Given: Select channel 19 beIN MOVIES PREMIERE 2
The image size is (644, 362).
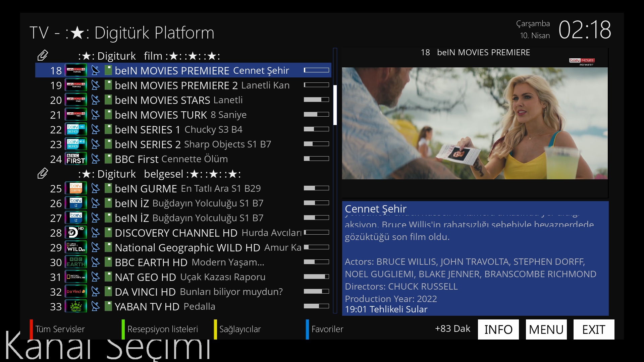Looking at the screenshot, I should tap(183, 85).
